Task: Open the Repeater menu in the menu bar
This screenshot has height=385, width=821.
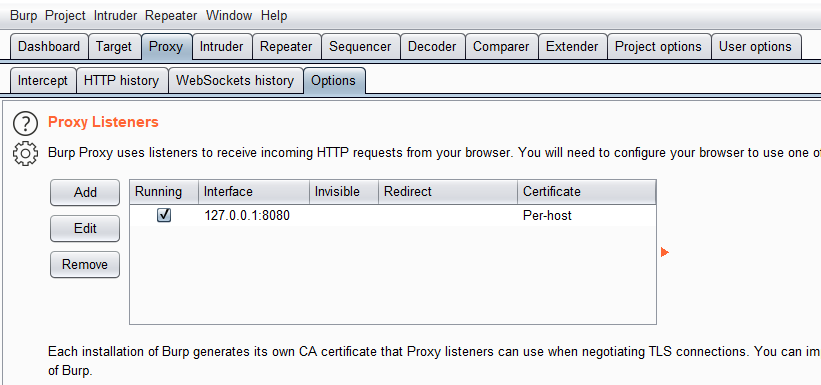Action: pos(171,16)
